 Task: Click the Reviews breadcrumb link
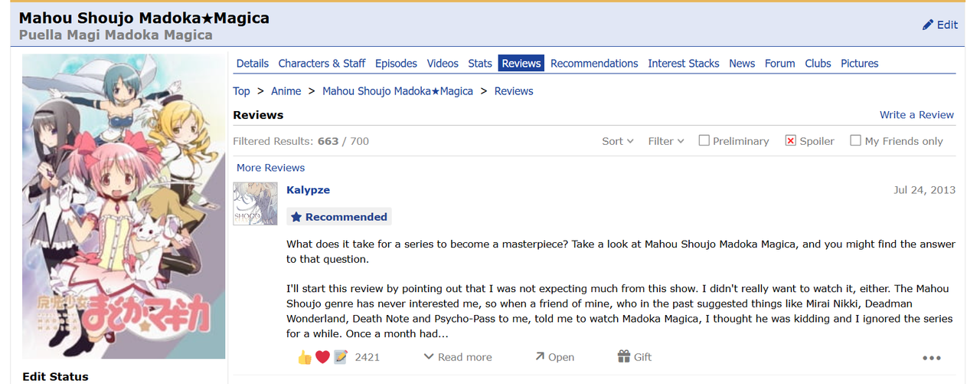coord(514,91)
